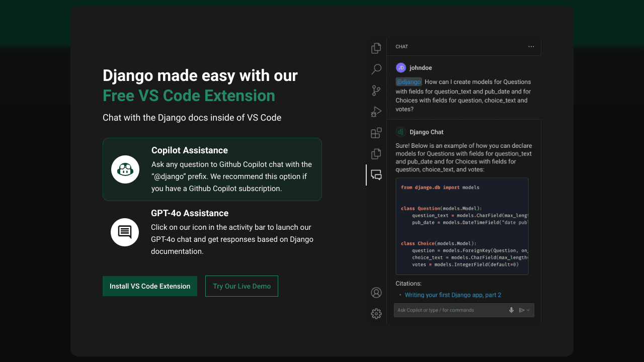The width and height of the screenshot is (644, 362).
Task: Click the send message arrow icon
Action: pyautogui.click(x=522, y=310)
